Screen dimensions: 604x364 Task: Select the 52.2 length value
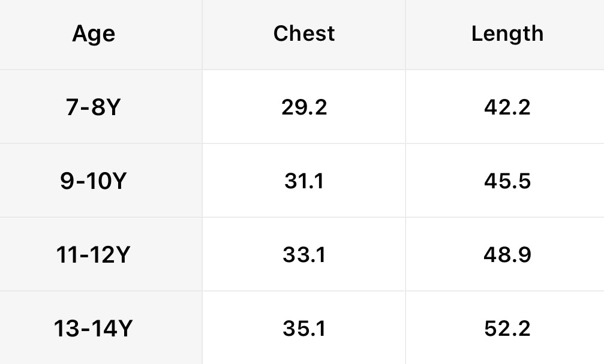click(x=507, y=329)
